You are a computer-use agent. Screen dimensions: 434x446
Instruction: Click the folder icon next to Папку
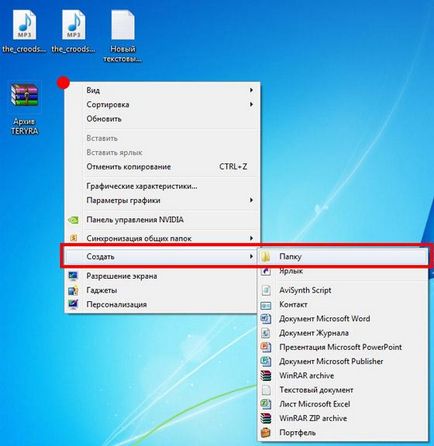(266, 257)
